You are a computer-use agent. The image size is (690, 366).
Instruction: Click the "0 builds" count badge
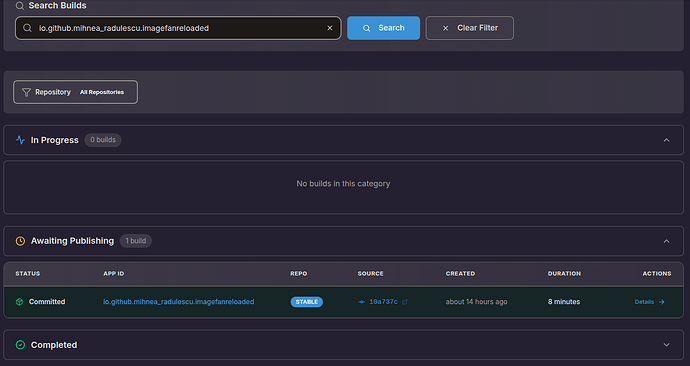pos(103,140)
